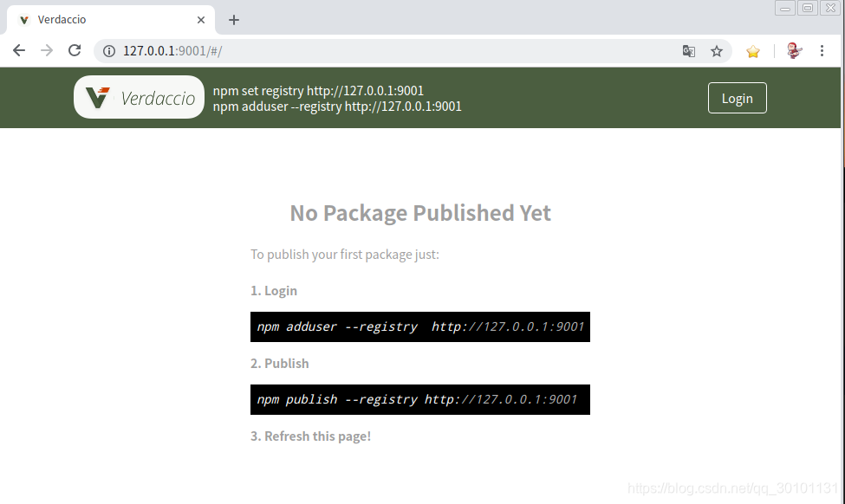Select the Verdaccio browser tab
The height and width of the screenshot is (504, 845).
[x=111, y=20]
